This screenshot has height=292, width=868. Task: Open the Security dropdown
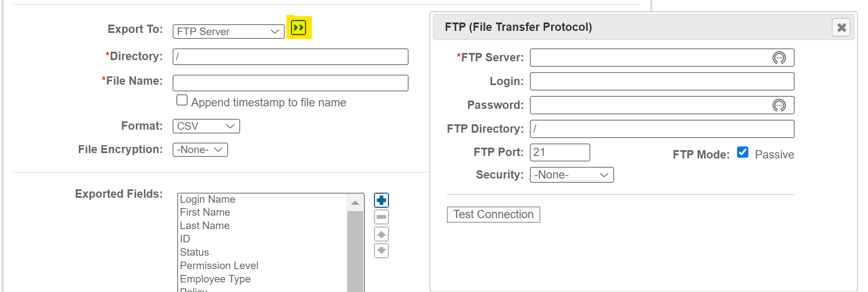pos(572,175)
